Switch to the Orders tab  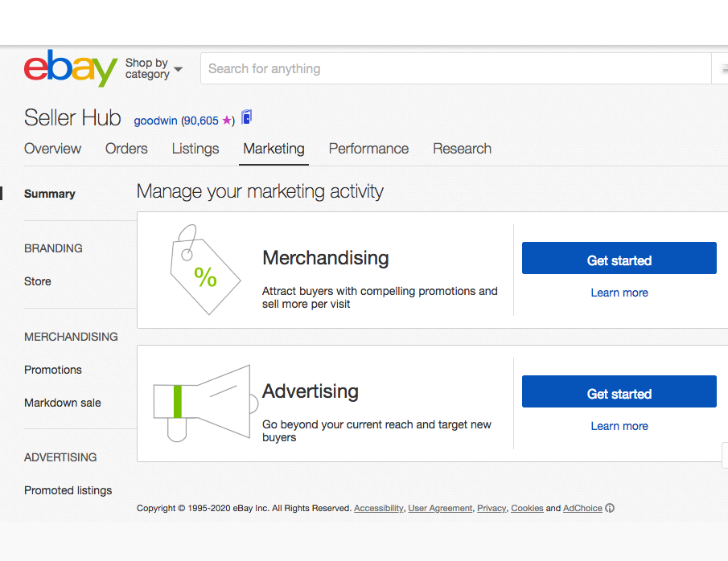click(126, 149)
